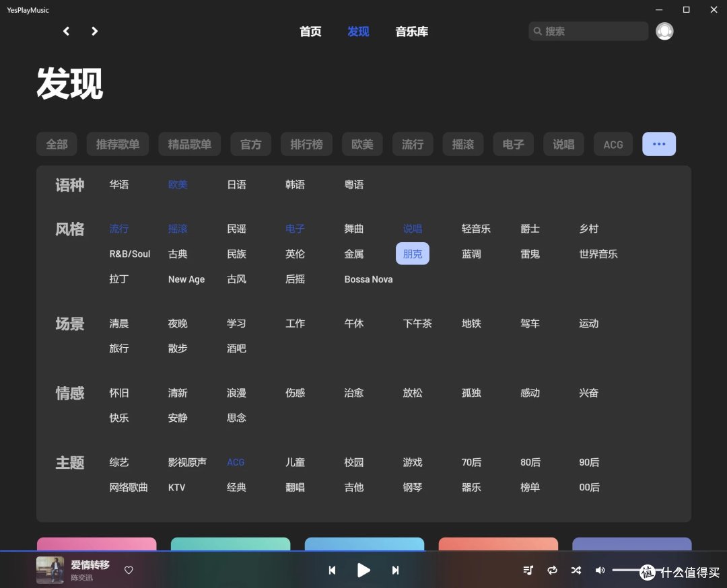Select the 排行榜 category
Screen dimensions: 727x588
point(306,143)
